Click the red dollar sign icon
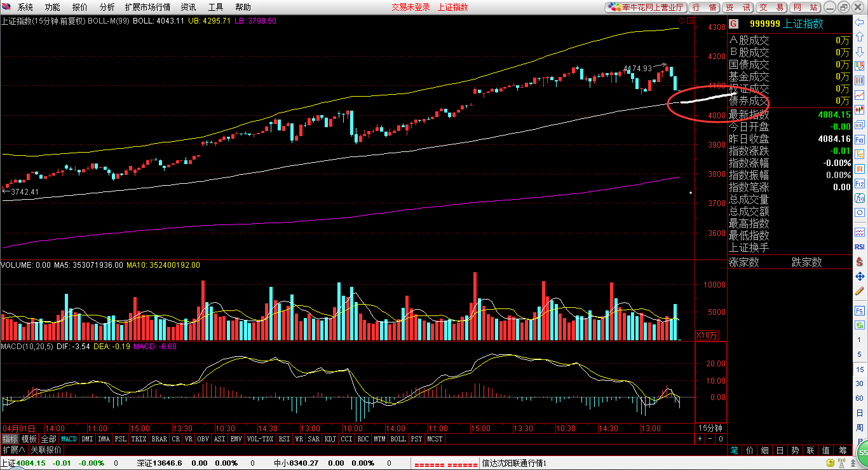Image resolution: width=868 pixels, height=470 pixels. pos(860,261)
